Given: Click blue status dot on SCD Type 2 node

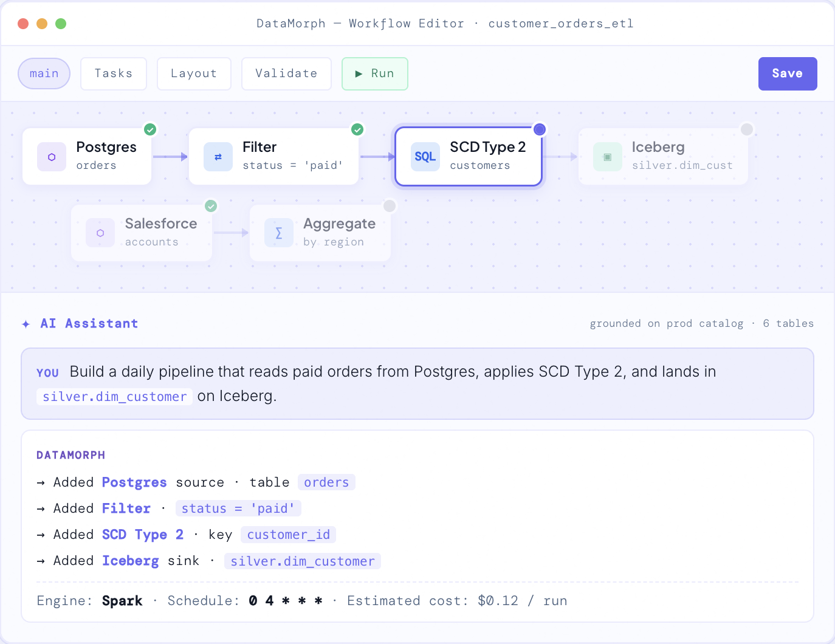Looking at the screenshot, I should pyautogui.click(x=540, y=129).
